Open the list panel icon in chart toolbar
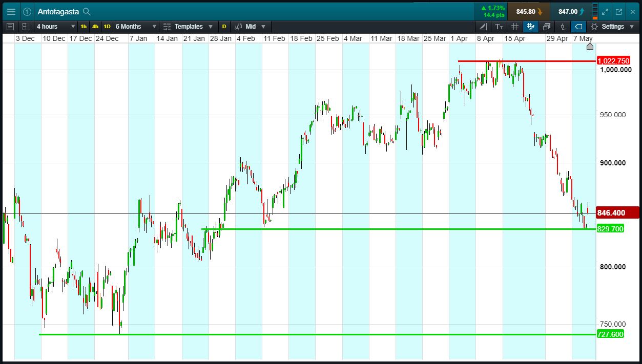 pos(10,26)
